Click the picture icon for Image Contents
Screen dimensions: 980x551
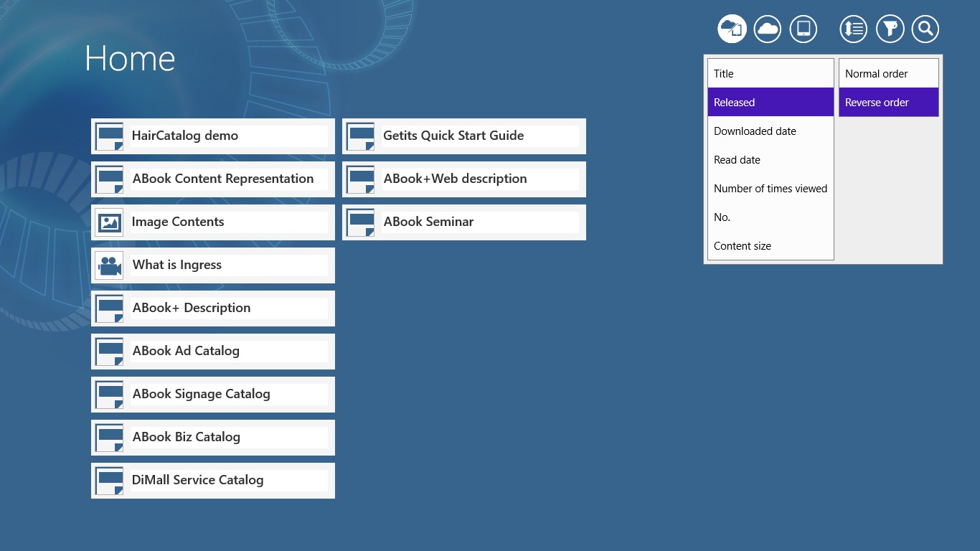109,222
